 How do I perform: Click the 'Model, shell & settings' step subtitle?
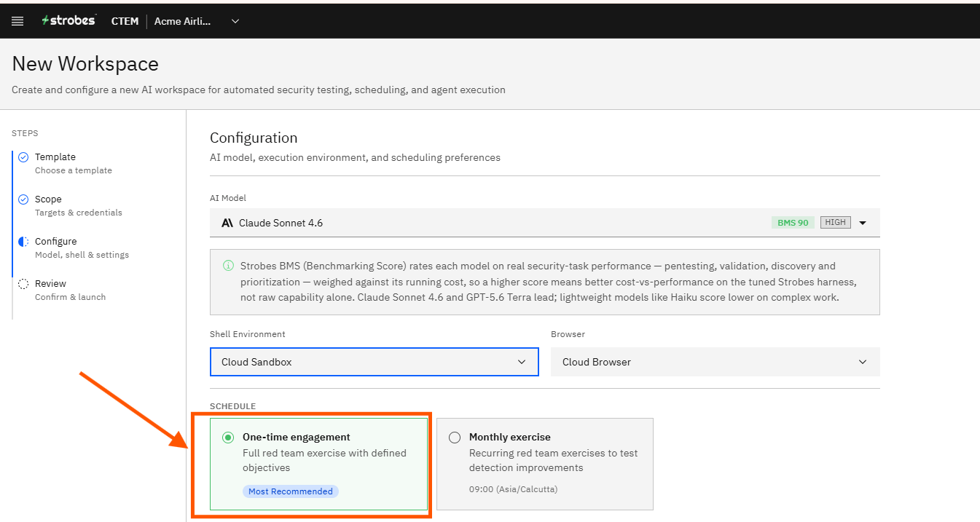pos(82,255)
